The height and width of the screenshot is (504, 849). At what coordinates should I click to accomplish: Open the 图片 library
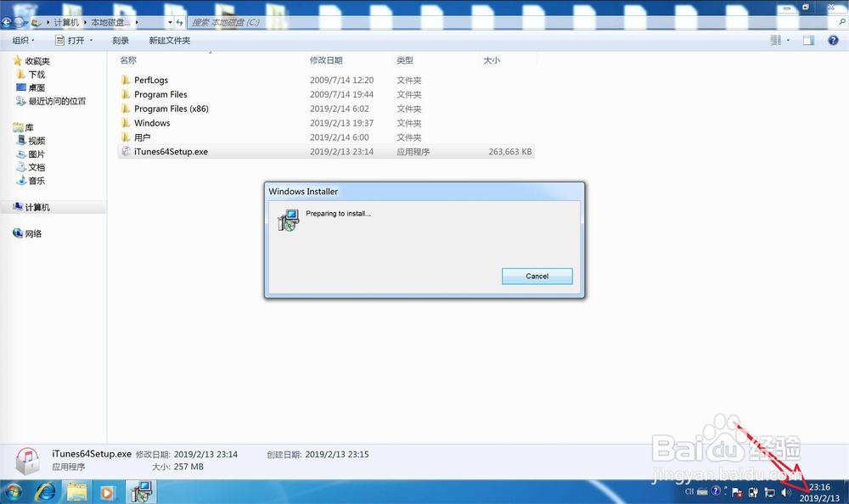pos(37,154)
